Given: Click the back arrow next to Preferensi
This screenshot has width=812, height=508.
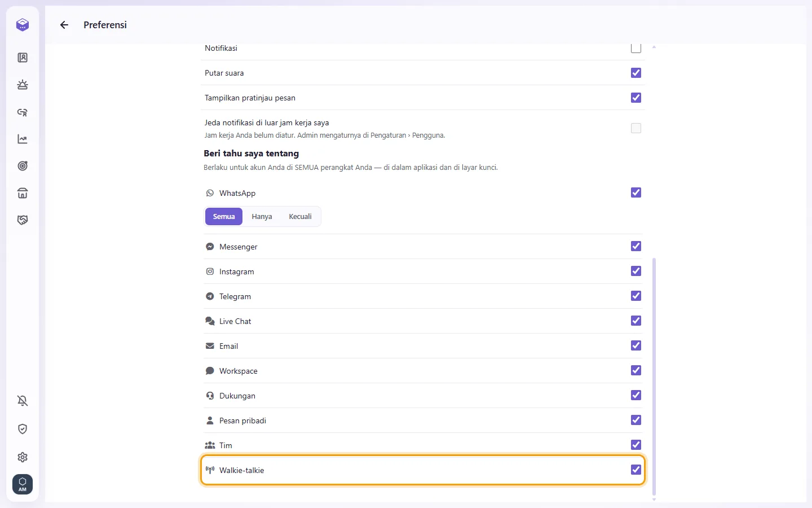Looking at the screenshot, I should (64, 25).
